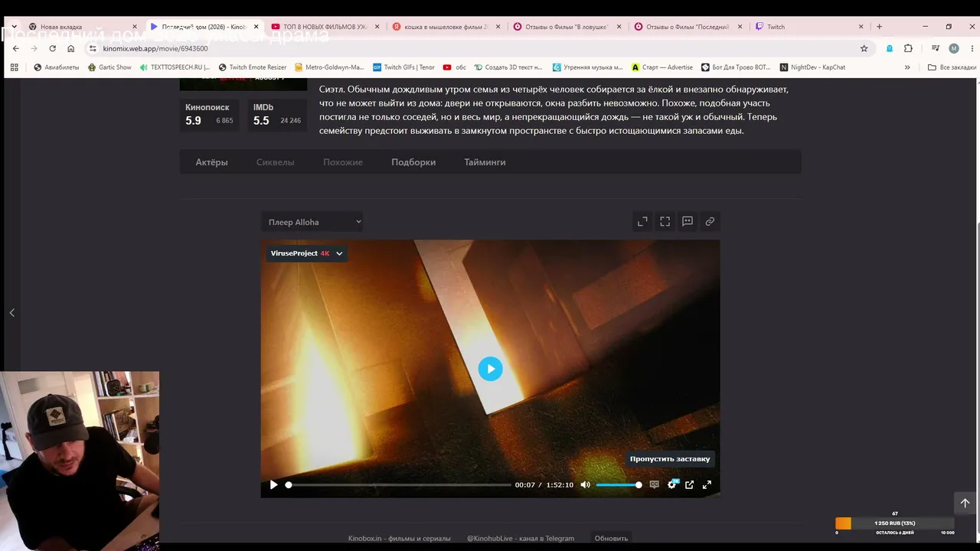Seek on the video progress bar

click(x=398, y=484)
